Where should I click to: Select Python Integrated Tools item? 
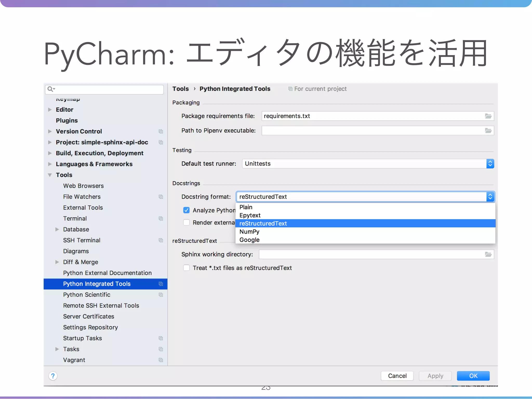pos(105,284)
